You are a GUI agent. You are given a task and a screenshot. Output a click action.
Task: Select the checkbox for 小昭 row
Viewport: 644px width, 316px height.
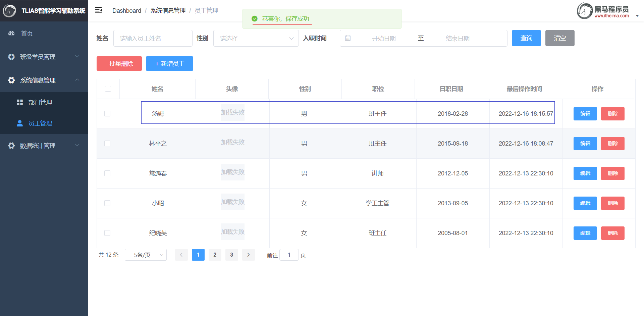coord(107,203)
